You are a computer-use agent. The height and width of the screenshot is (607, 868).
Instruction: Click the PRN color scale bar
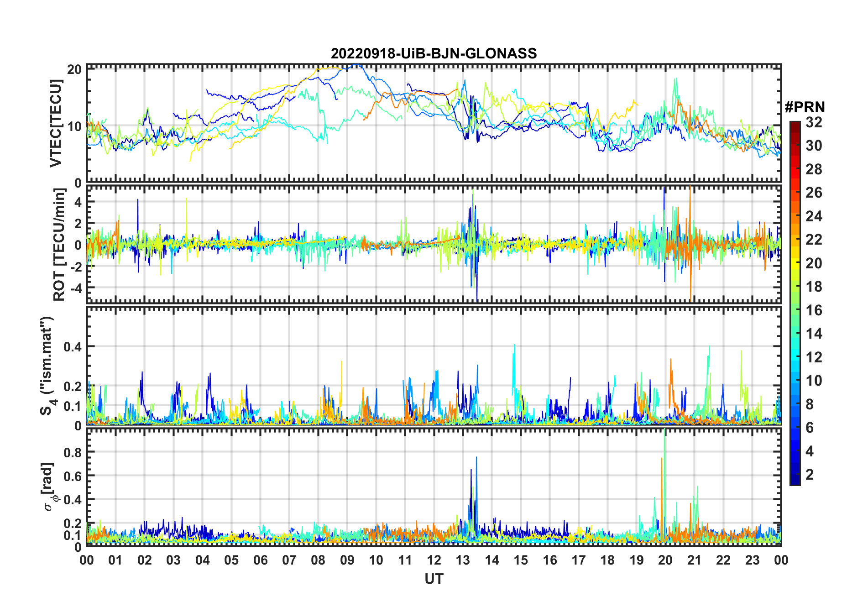pyautogui.click(x=795, y=303)
